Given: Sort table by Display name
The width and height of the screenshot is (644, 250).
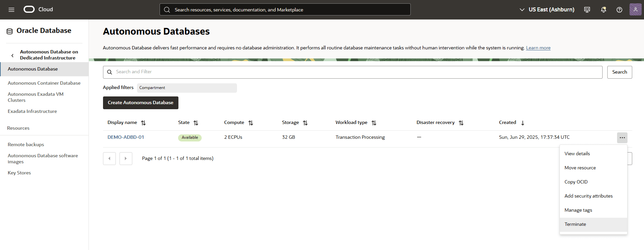Looking at the screenshot, I should pyautogui.click(x=143, y=123).
